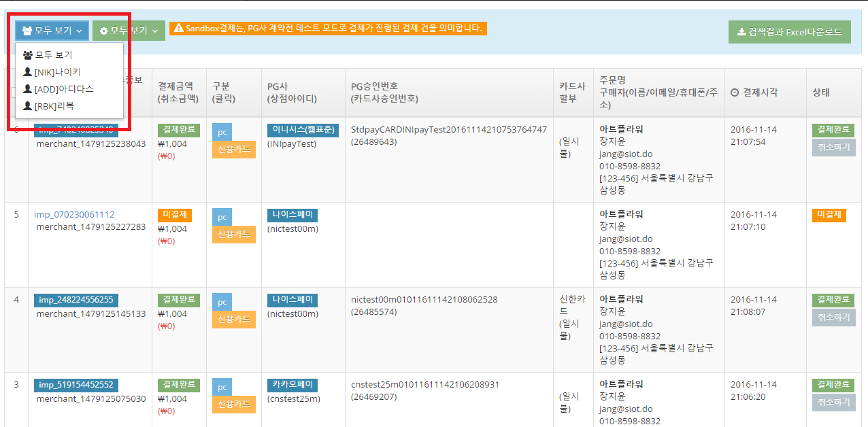The image size is (868, 427).
Task: Click merchant ID merchant_1479125145133
Action: click(91, 314)
